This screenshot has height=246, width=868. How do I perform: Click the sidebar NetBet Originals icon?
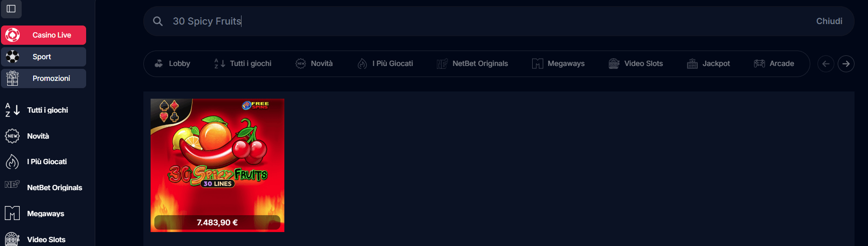13,184
